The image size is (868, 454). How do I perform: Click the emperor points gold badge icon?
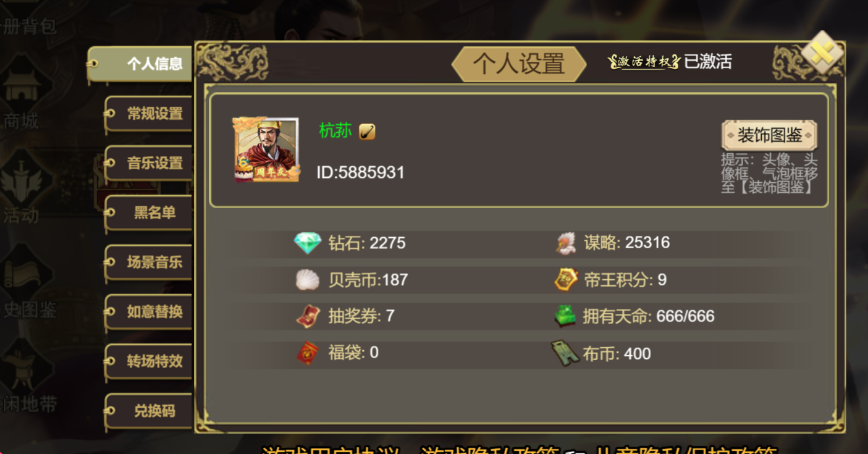[566, 280]
